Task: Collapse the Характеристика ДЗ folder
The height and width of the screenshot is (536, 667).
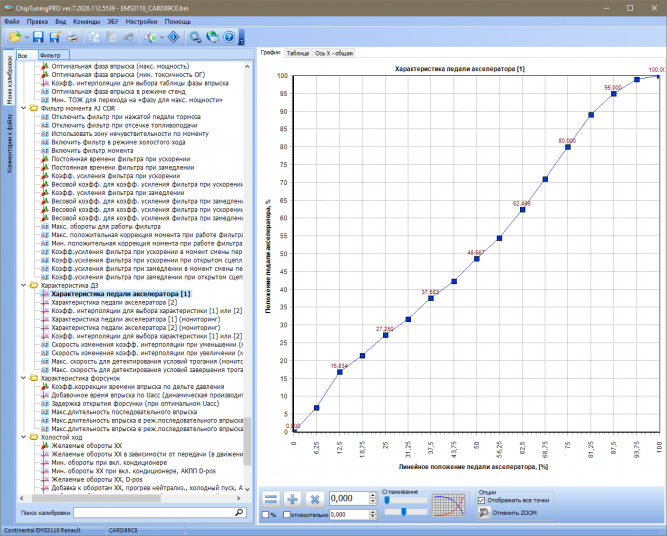Action: click(x=24, y=285)
